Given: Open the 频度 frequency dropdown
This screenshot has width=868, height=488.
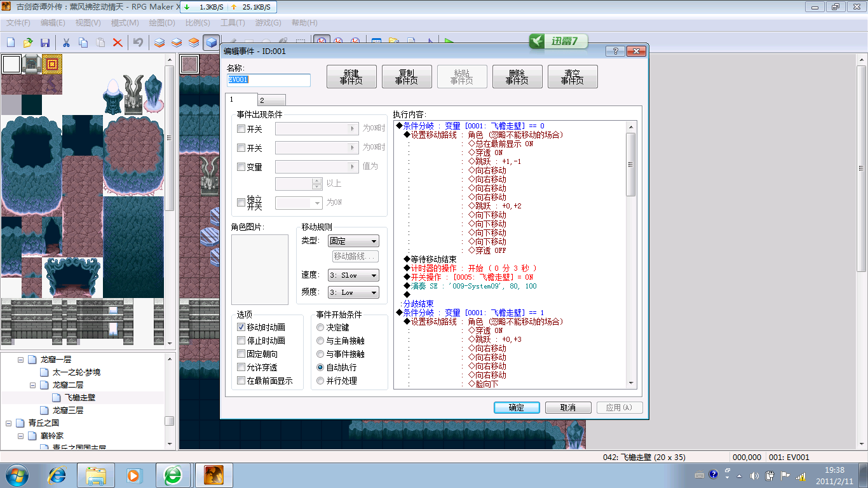Looking at the screenshot, I should [x=353, y=292].
